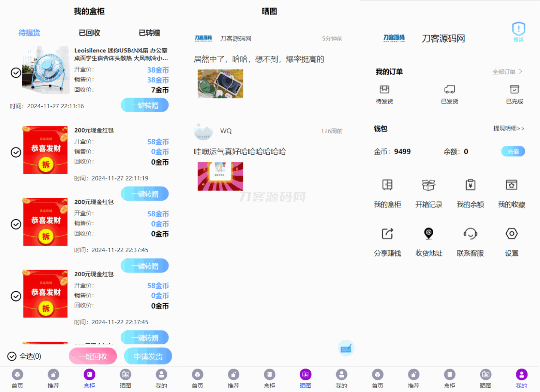The height and width of the screenshot is (392, 540).
Task: Click the 投诉 shield complaint icon
Action: point(518,30)
